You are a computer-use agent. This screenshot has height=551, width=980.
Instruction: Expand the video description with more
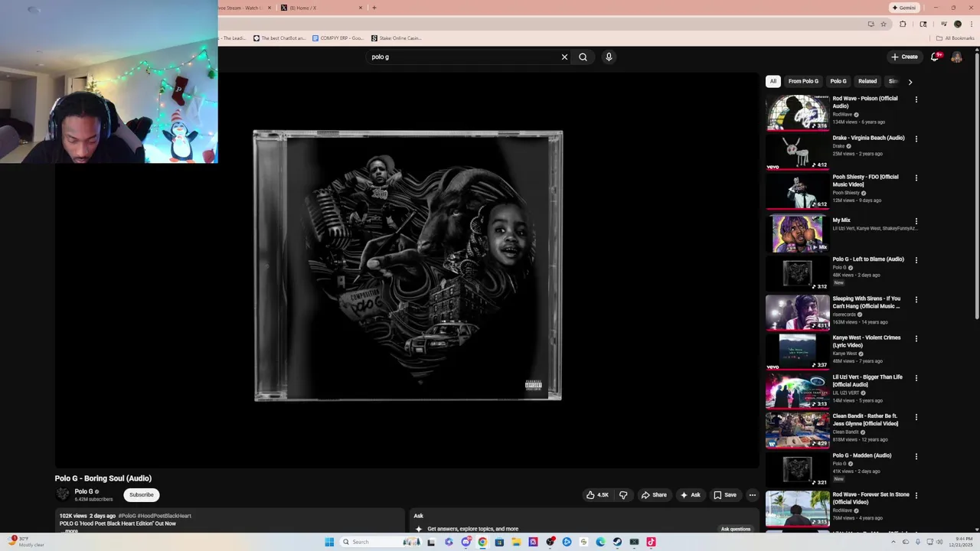(x=71, y=530)
